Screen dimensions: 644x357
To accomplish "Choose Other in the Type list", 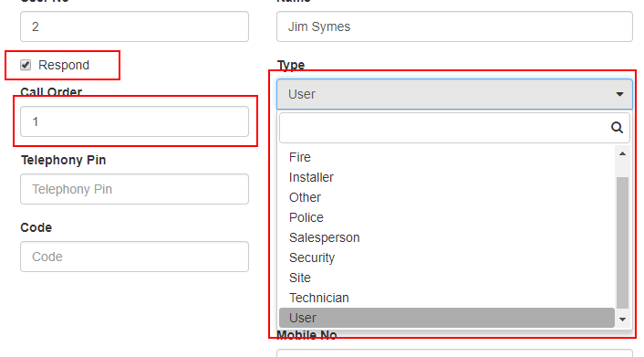I will pyautogui.click(x=447, y=197).
